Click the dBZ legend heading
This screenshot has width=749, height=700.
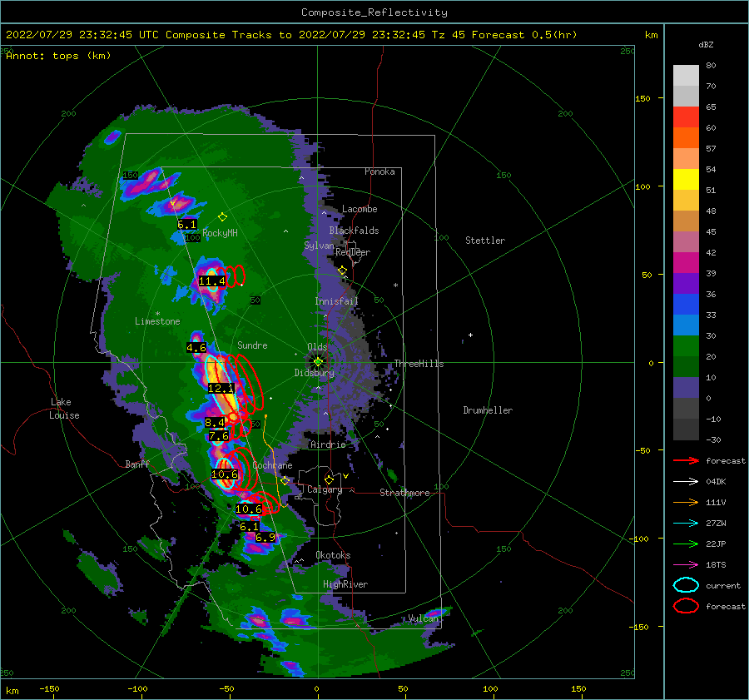[x=706, y=44]
